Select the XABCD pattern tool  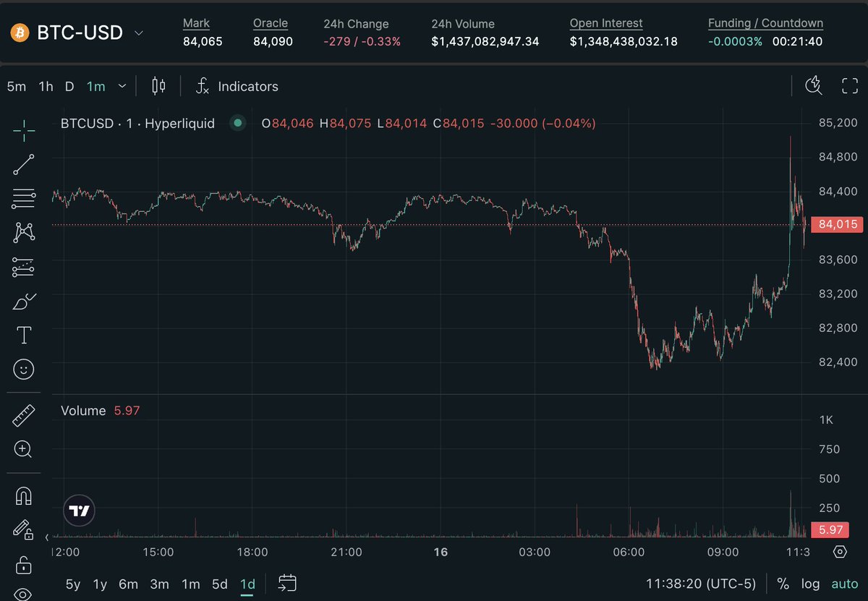[x=24, y=232]
